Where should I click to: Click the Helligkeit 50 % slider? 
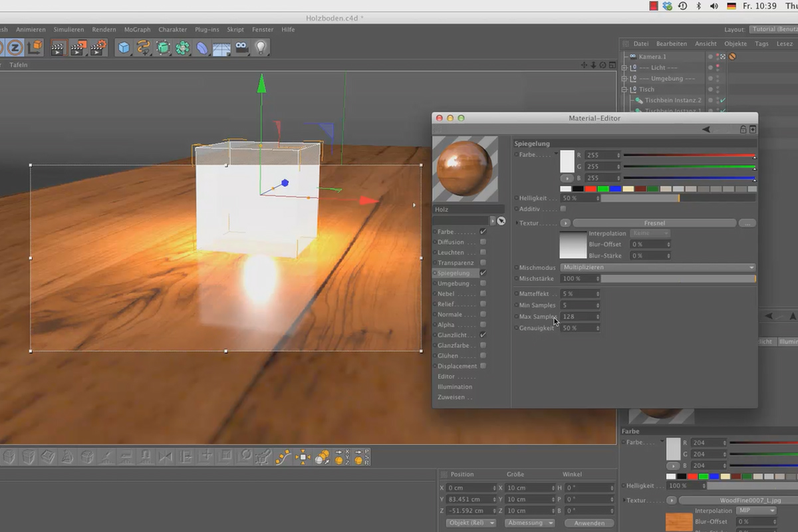(x=678, y=198)
